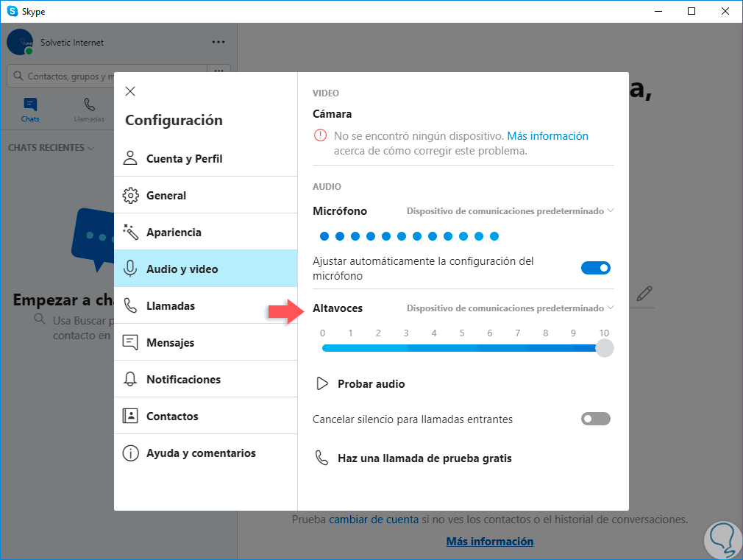Click the camera error warning icon
The height and width of the screenshot is (560, 743).
pos(320,135)
